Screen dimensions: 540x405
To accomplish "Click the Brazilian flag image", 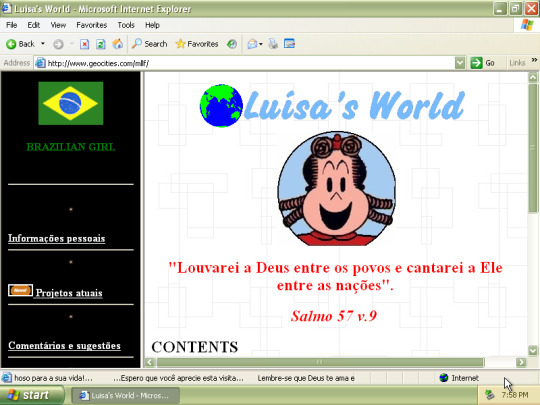I will [71, 103].
